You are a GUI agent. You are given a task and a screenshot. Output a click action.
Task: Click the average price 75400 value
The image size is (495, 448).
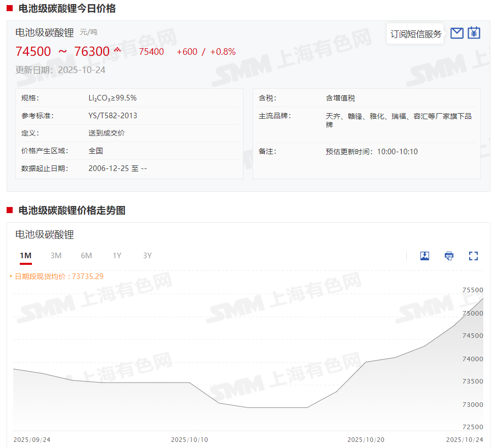151,52
